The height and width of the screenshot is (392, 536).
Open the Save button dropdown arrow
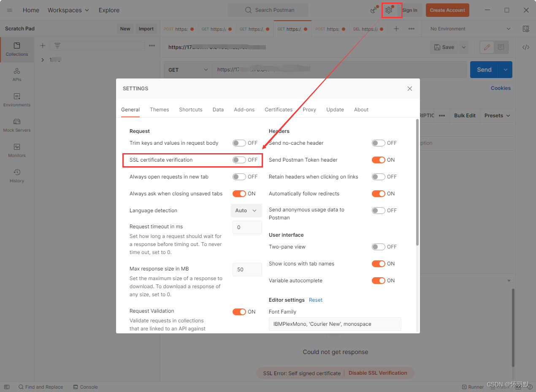(x=463, y=47)
